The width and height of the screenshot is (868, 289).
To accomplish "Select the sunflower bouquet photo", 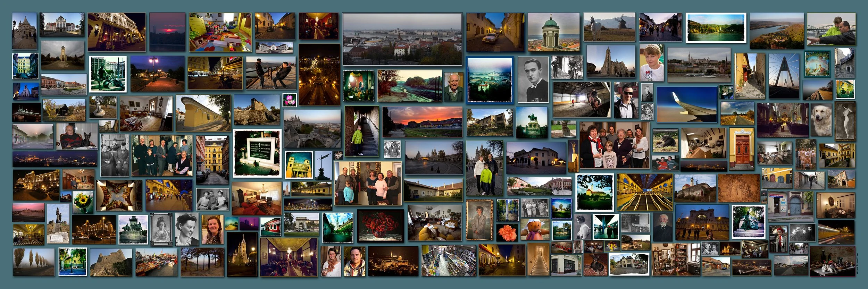I will click(x=83, y=202).
